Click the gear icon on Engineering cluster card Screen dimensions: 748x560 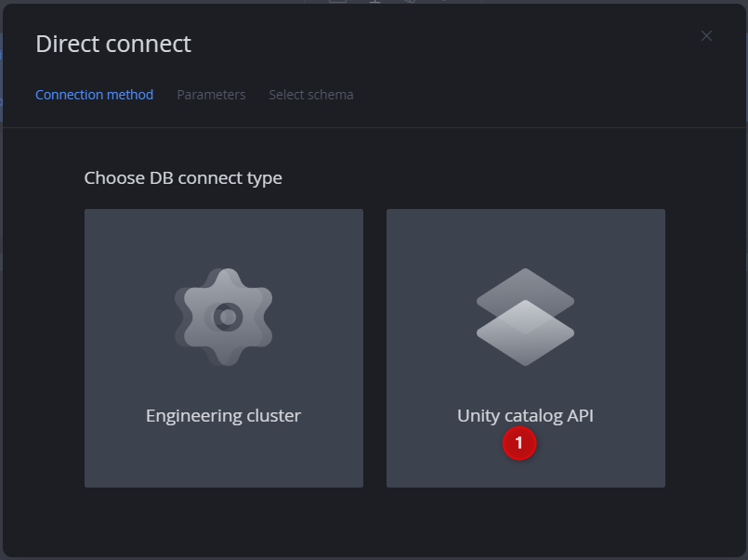coord(223,316)
